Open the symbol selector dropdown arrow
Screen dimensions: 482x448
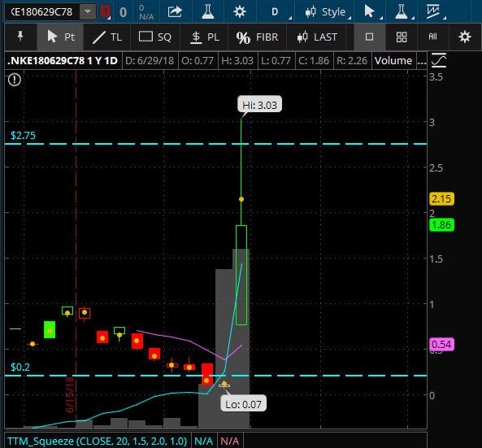88,11
